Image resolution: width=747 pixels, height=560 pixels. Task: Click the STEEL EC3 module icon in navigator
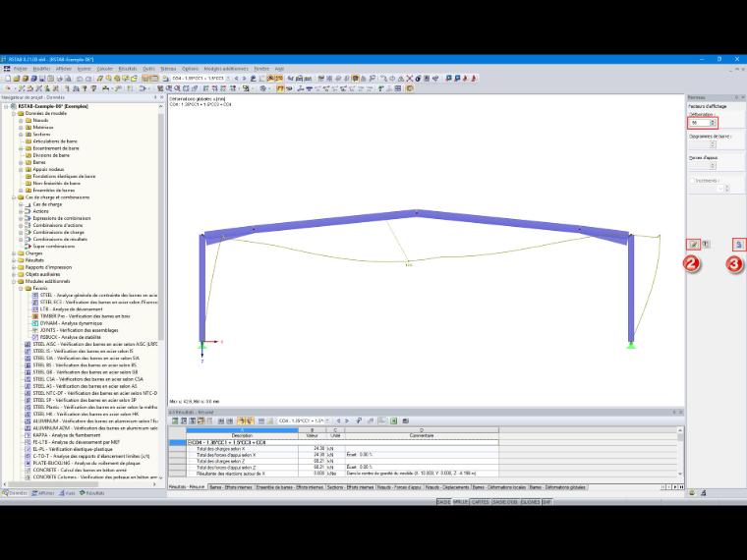(34, 302)
